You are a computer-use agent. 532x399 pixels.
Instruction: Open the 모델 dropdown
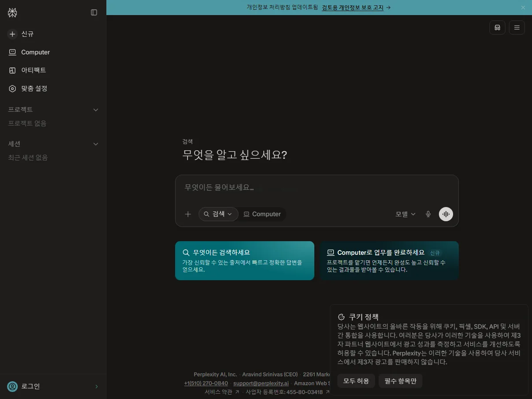click(x=406, y=214)
